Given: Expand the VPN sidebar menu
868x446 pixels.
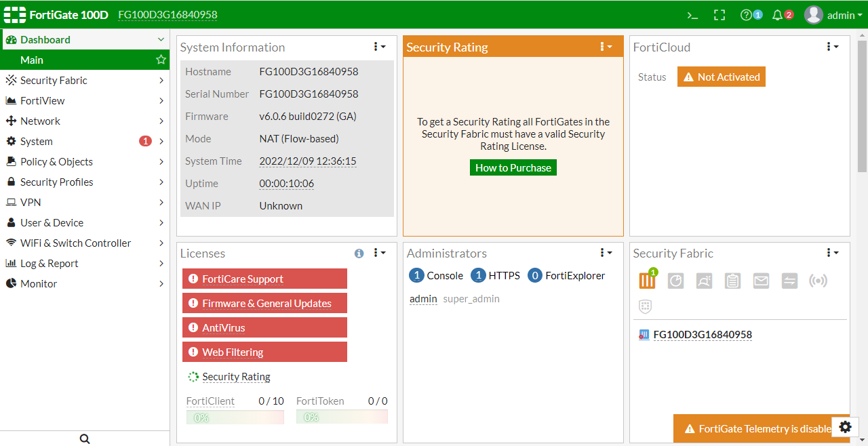Looking at the screenshot, I should tap(85, 202).
